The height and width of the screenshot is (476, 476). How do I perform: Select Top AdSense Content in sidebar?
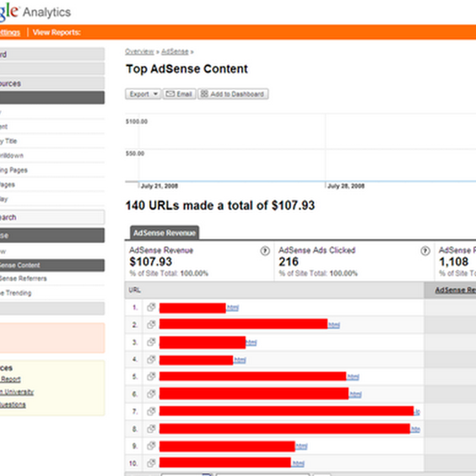(52, 265)
